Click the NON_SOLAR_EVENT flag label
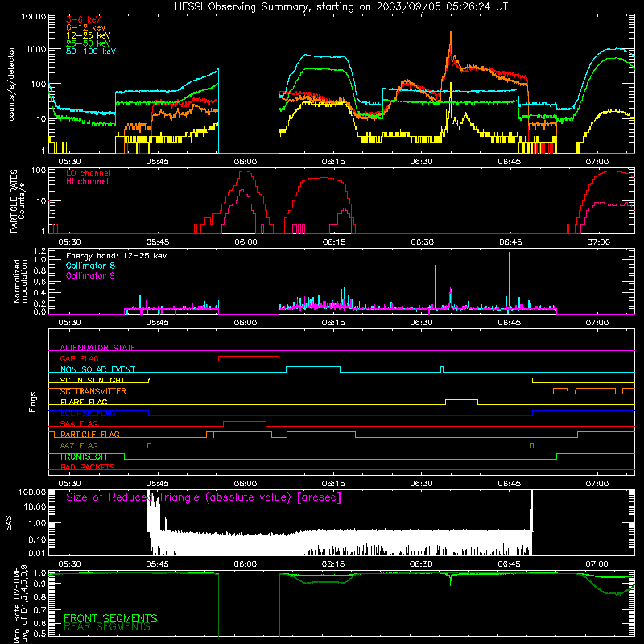The height and width of the screenshot is (644, 644). [x=97, y=369]
